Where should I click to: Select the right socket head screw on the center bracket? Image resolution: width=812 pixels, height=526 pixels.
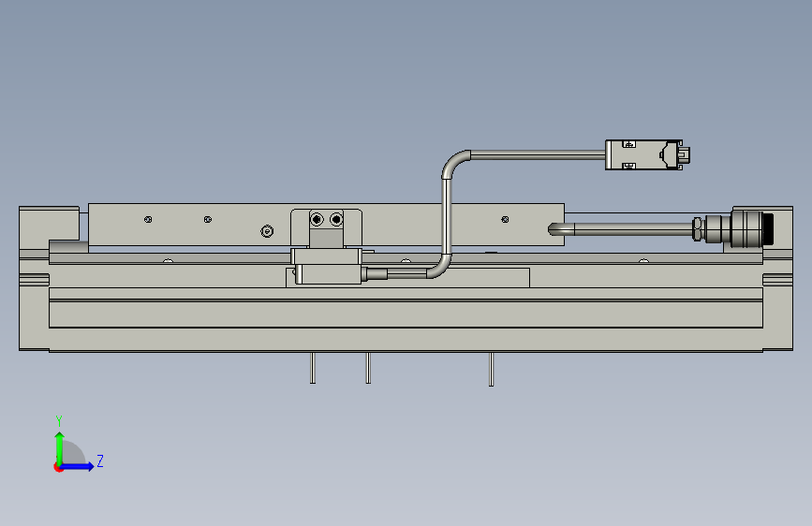(x=336, y=220)
